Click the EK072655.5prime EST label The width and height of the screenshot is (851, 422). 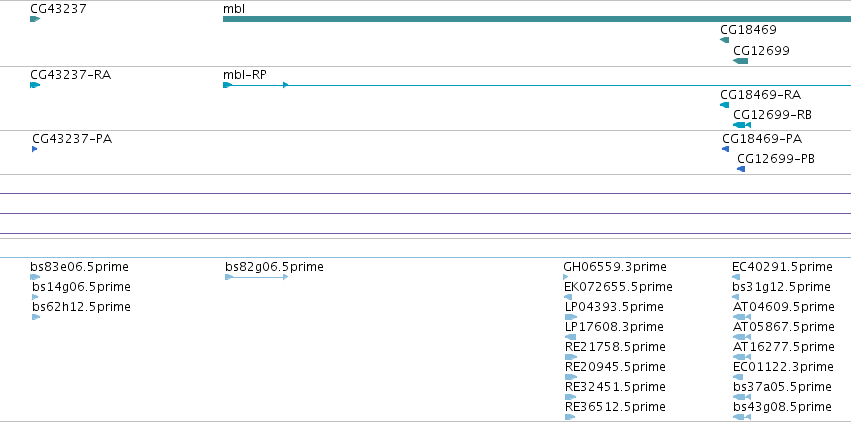point(618,287)
